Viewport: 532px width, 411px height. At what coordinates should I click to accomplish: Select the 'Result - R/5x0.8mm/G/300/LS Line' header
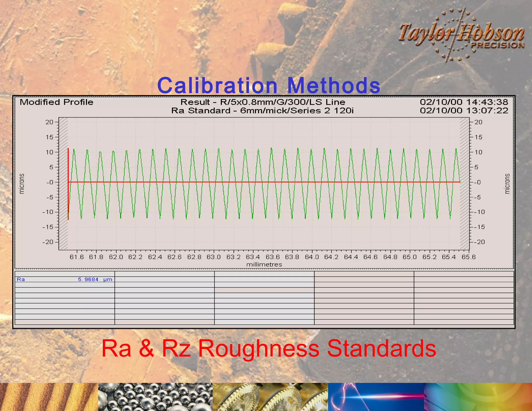(263, 102)
